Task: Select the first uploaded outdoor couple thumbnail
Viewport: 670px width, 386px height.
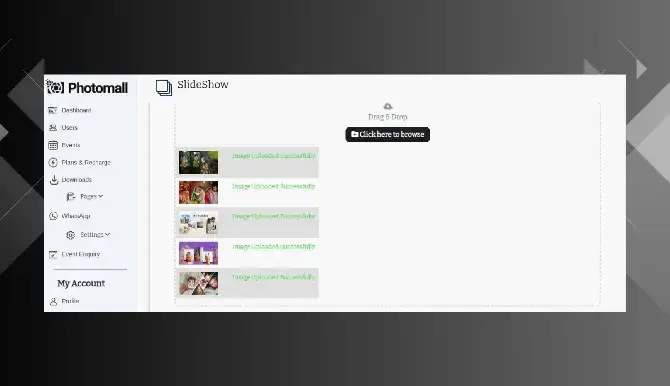Action: click(198, 162)
